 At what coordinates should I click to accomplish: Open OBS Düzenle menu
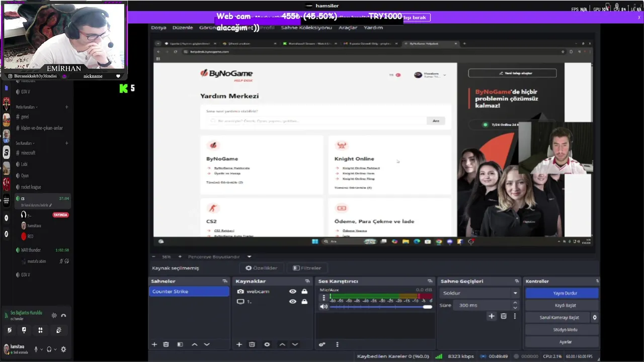(x=183, y=28)
